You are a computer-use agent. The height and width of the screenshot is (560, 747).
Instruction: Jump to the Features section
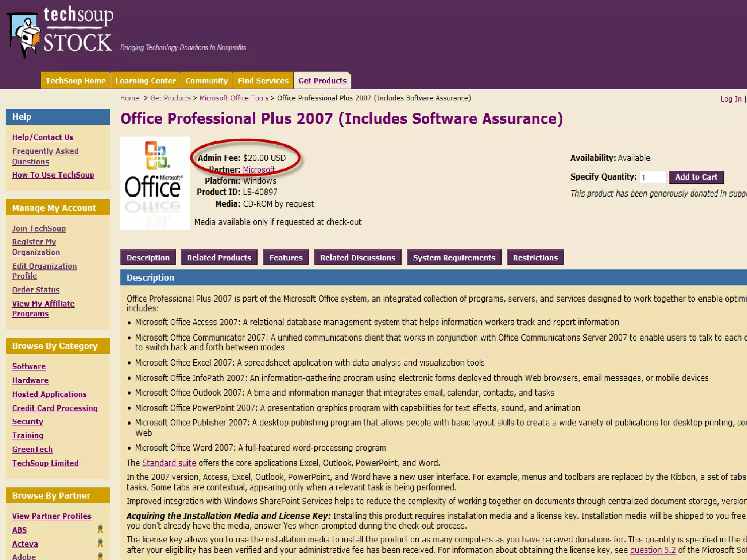pos(286,258)
